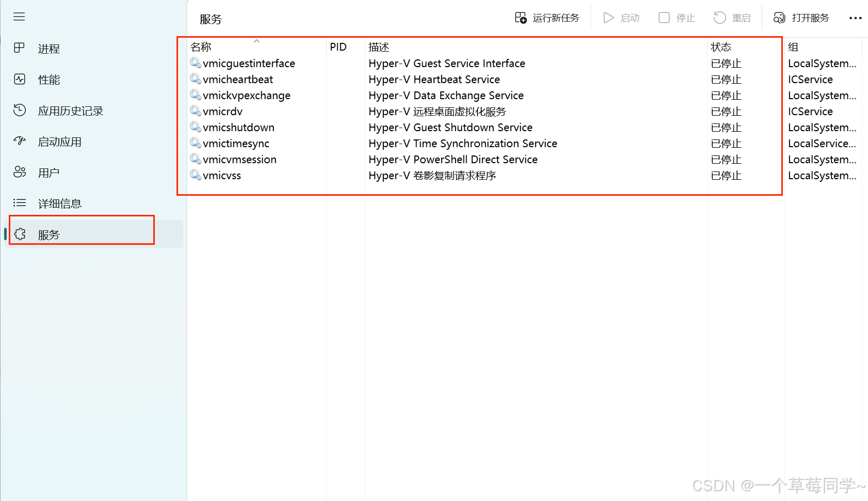Sort by the 组 column header
This screenshot has height=501, width=868.
tap(793, 47)
